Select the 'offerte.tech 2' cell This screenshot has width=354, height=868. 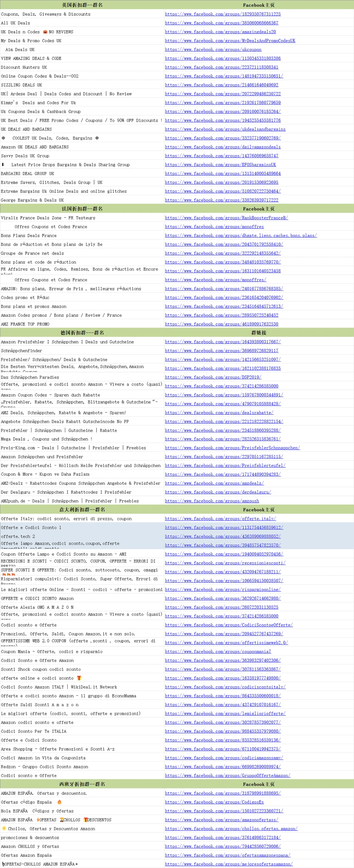tap(82, 536)
